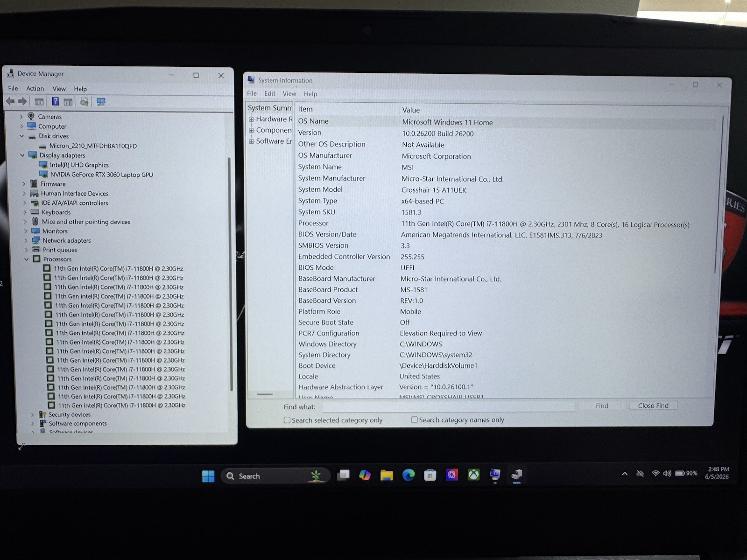Screen dimensions: 747x560
Task: Expand the Computer category
Action: pyautogui.click(x=21, y=126)
